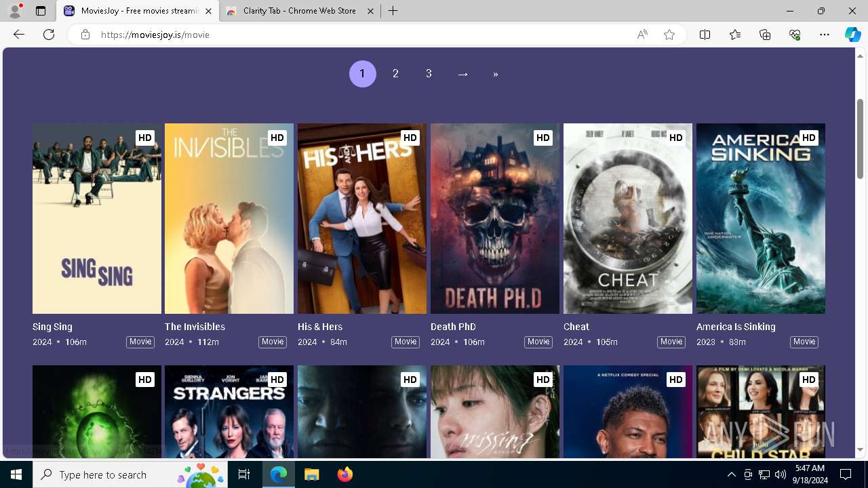
Task: Open File Explorer from taskbar
Action: coord(311,474)
